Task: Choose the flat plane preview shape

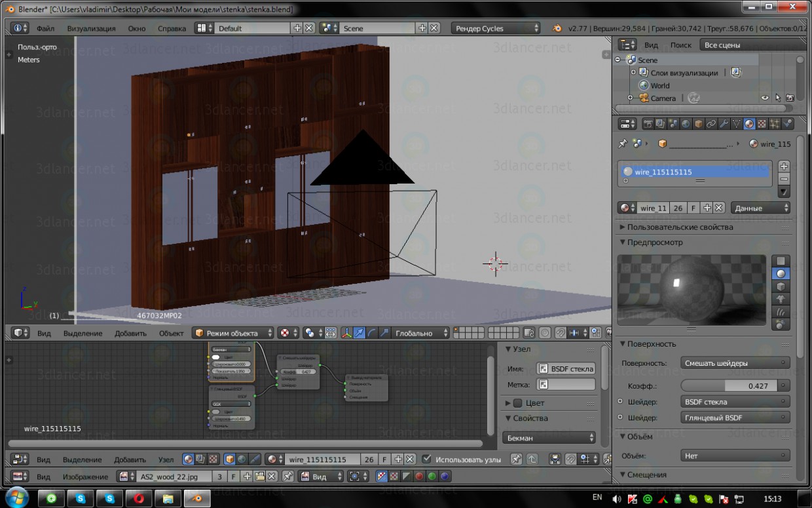Action: click(x=781, y=261)
